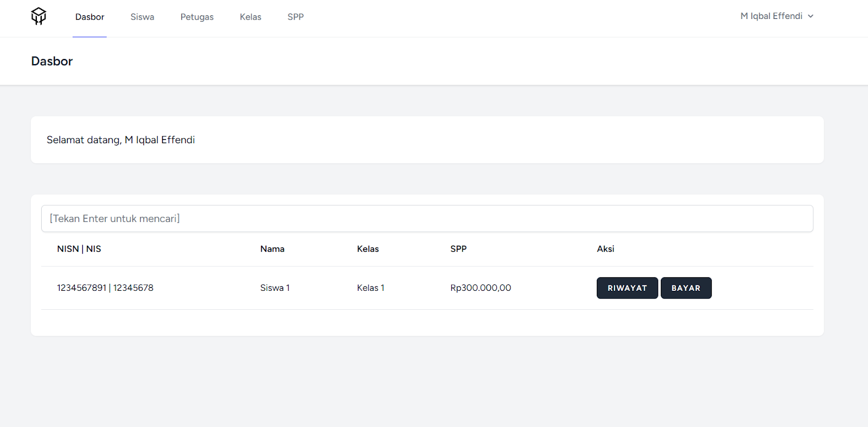868x427 pixels.
Task: Go to the Siswa menu
Action: 142,17
